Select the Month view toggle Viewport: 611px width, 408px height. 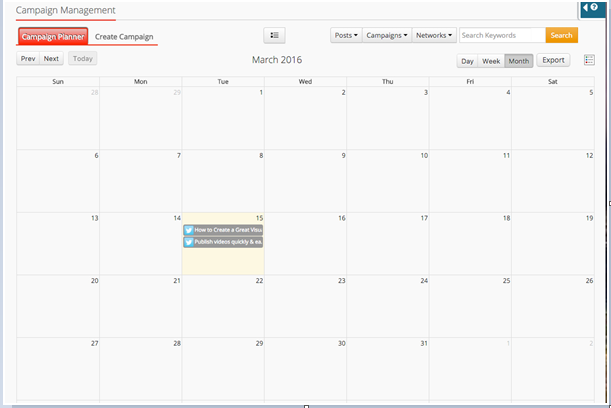pyautogui.click(x=519, y=61)
